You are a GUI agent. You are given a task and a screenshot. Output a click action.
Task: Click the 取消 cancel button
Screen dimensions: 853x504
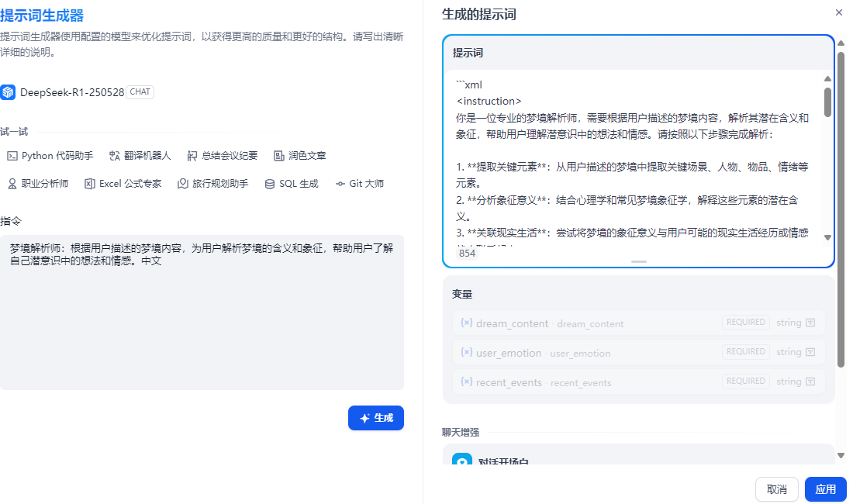point(776,489)
